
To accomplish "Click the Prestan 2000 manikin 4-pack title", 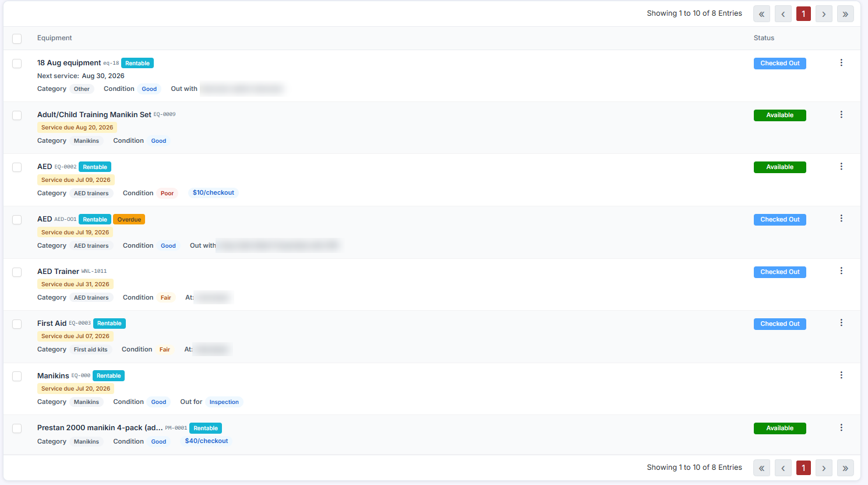I will click(x=100, y=428).
